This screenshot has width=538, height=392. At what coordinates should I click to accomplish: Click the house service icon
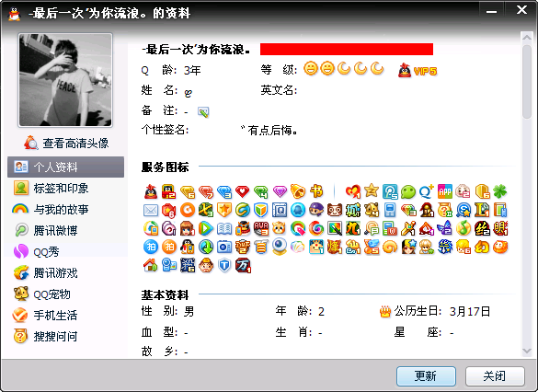(151, 265)
